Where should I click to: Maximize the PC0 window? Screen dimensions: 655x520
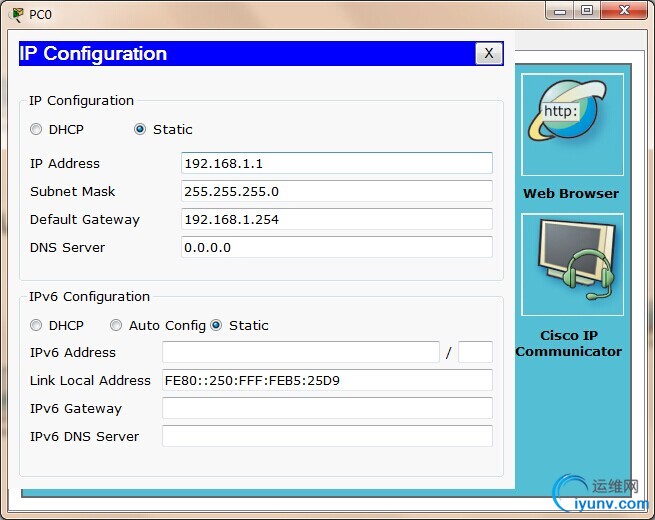point(587,11)
